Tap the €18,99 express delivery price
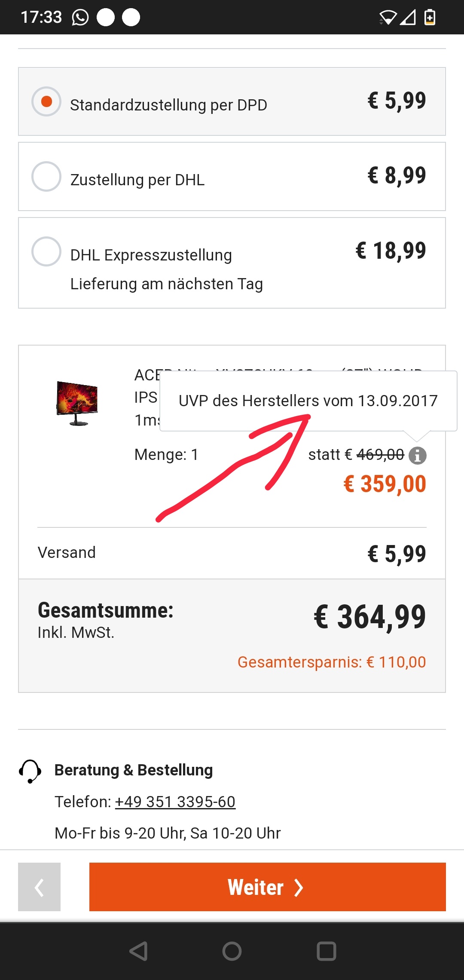Viewport: 464px width, 980px height. point(391,251)
